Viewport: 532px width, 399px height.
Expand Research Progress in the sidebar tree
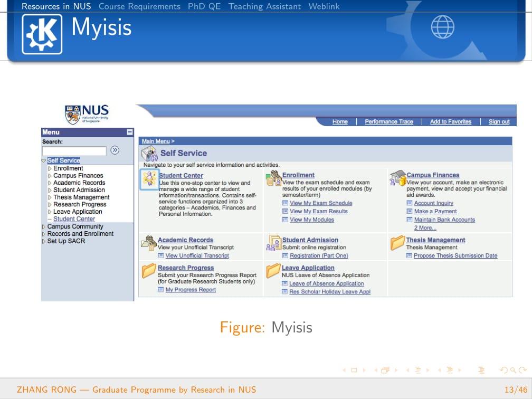50,205
